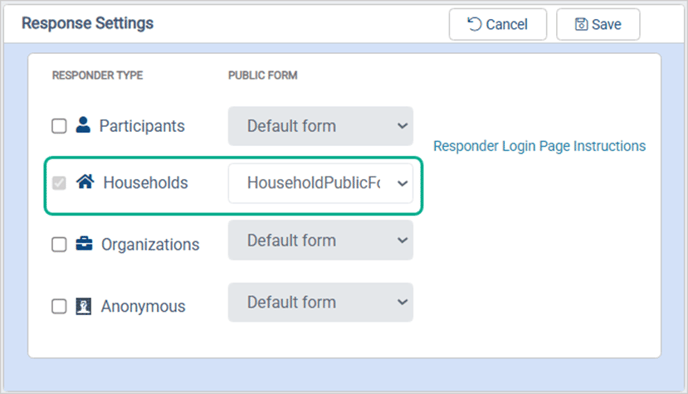Screen dimensions: 688x394
Task: Open the Participants public form dropdown
Action: point(320,126)
